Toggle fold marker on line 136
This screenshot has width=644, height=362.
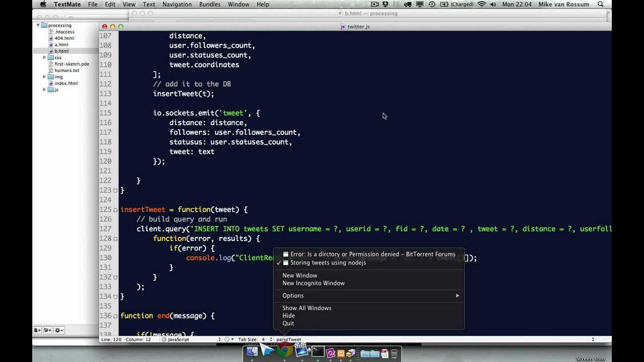point(115,316)
